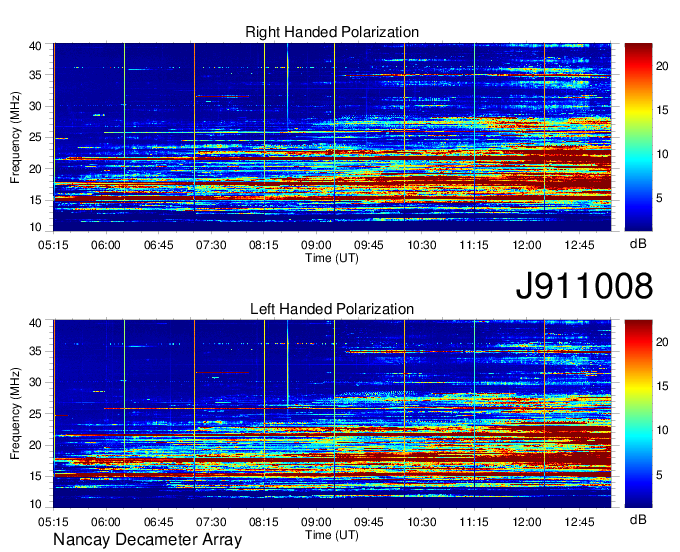Click the left-handed polarization spectrogram image

tap(332, 414)
